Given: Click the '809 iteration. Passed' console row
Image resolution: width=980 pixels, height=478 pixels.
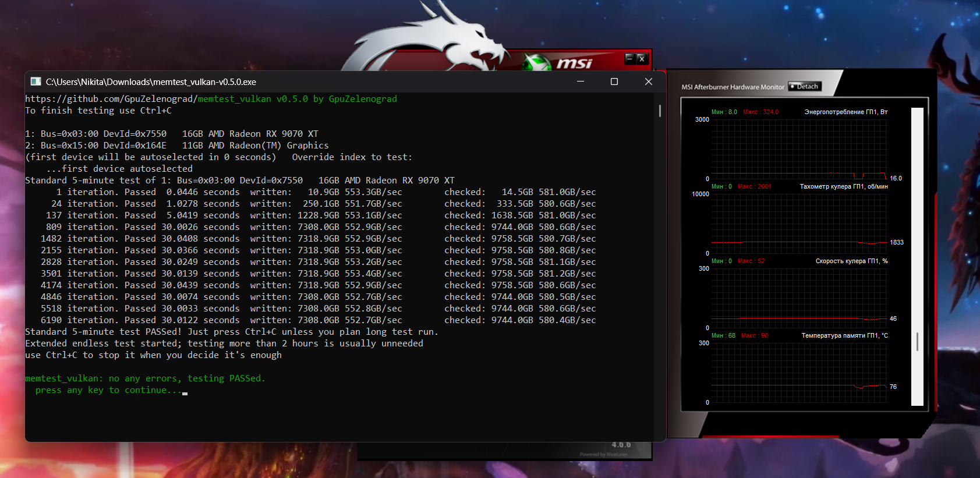Looking at the screenshot, I should (321, 227).
